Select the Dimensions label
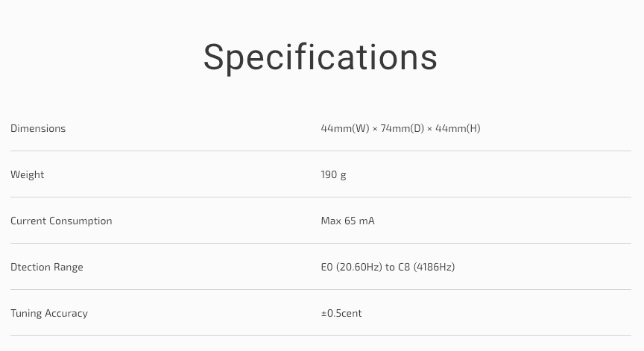 [38, 128]
